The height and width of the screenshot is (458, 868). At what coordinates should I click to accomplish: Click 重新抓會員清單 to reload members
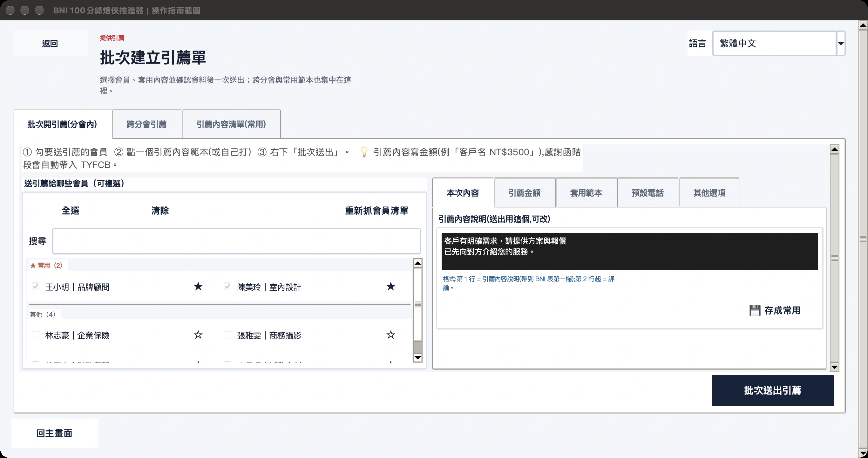pyautogui.click(x=377, y=211)
